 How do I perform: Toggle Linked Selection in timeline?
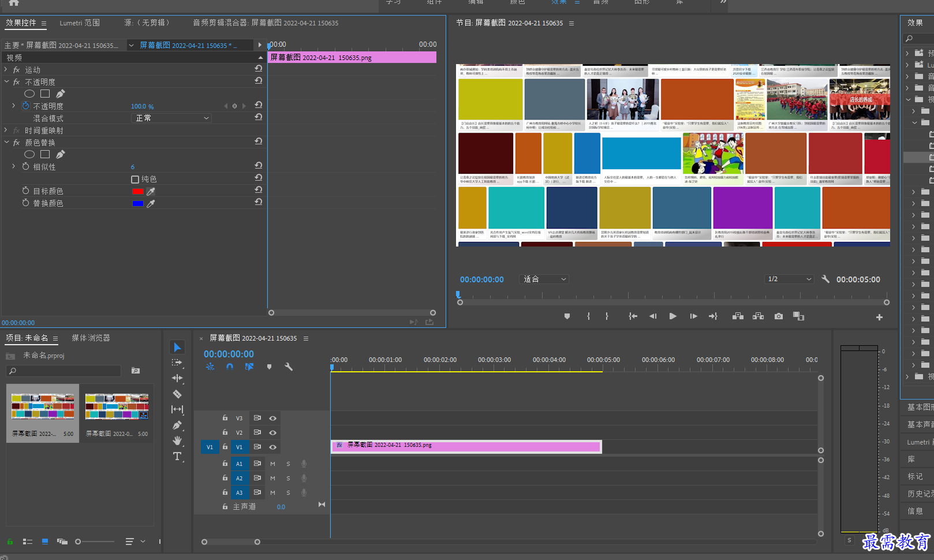pos(249,367)
